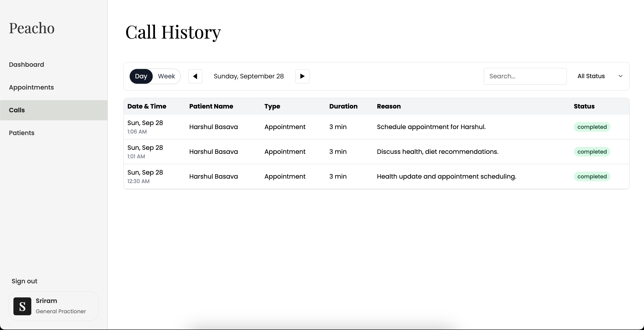
Task: Click the Date & Time column header
Action: [147, 106]
